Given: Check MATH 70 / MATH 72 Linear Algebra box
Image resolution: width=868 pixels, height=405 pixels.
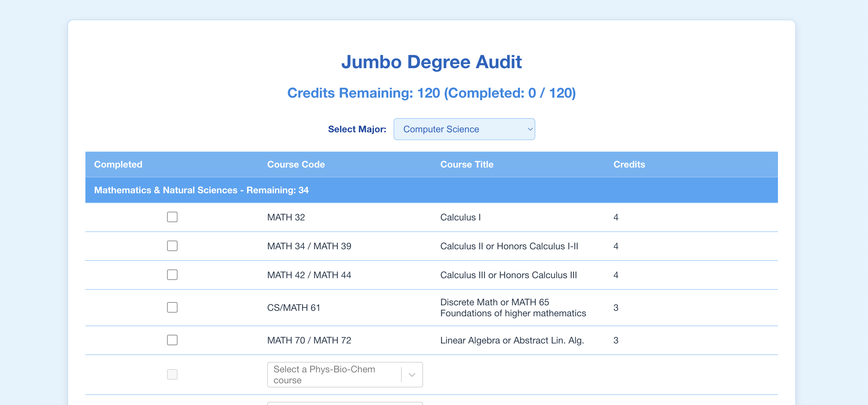Looking at the screenshot, I should coord(172,340).
